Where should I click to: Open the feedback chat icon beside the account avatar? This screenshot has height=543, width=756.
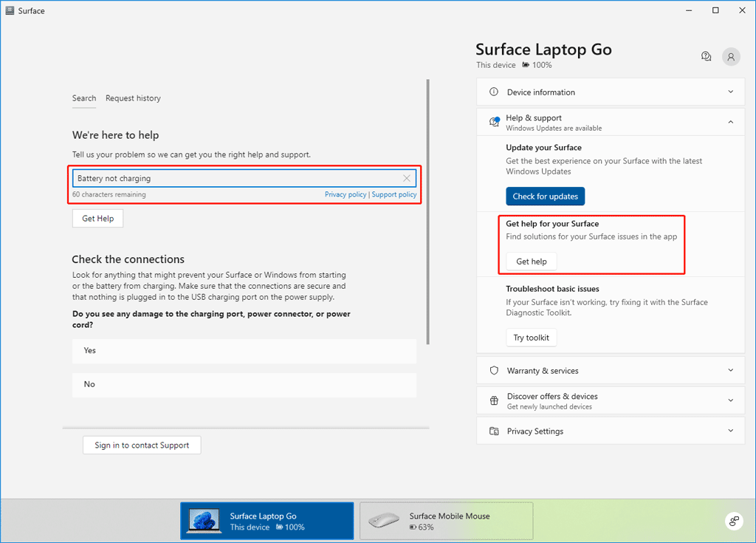(706, 56)
